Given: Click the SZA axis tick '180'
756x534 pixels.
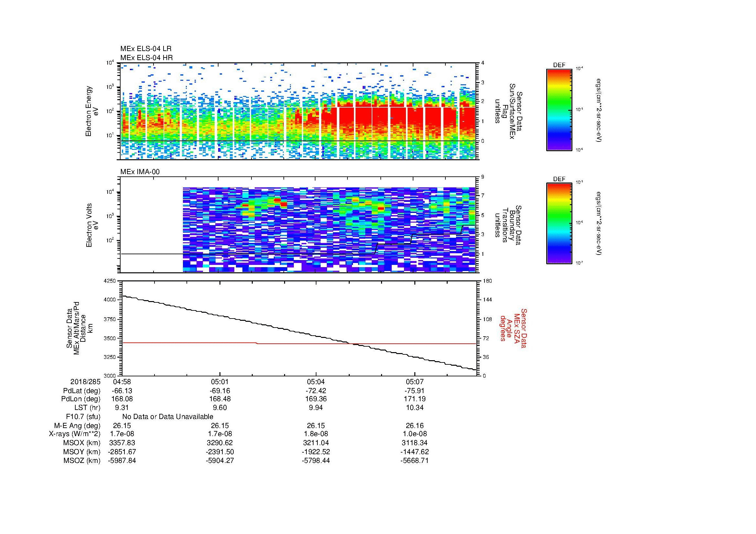Looking at the screenshot, I should 487,281.
